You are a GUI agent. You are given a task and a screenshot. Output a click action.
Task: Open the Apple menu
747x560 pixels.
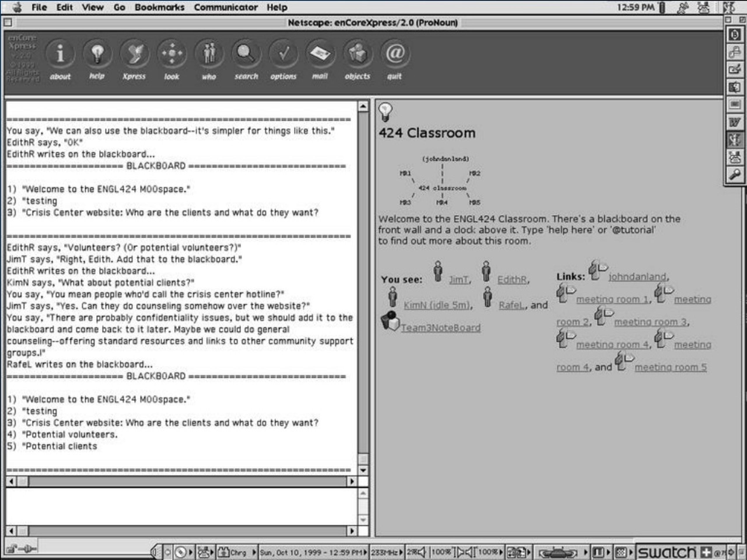[17, 7]
